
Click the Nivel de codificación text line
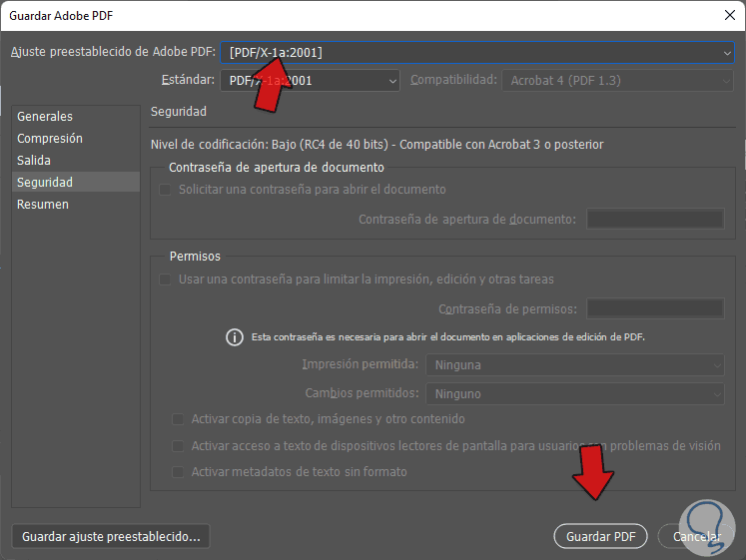[x=376, y=145]
